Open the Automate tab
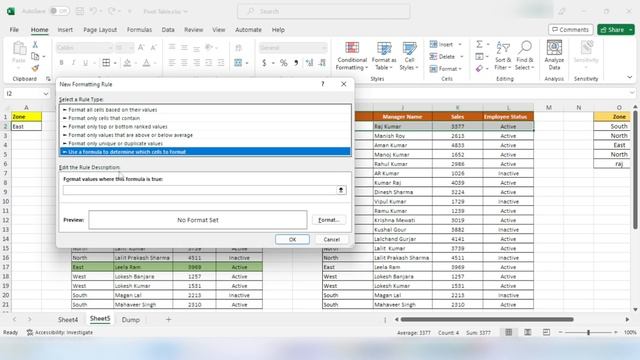Viewport: 640px width, 360px height. tap(248, 30)
